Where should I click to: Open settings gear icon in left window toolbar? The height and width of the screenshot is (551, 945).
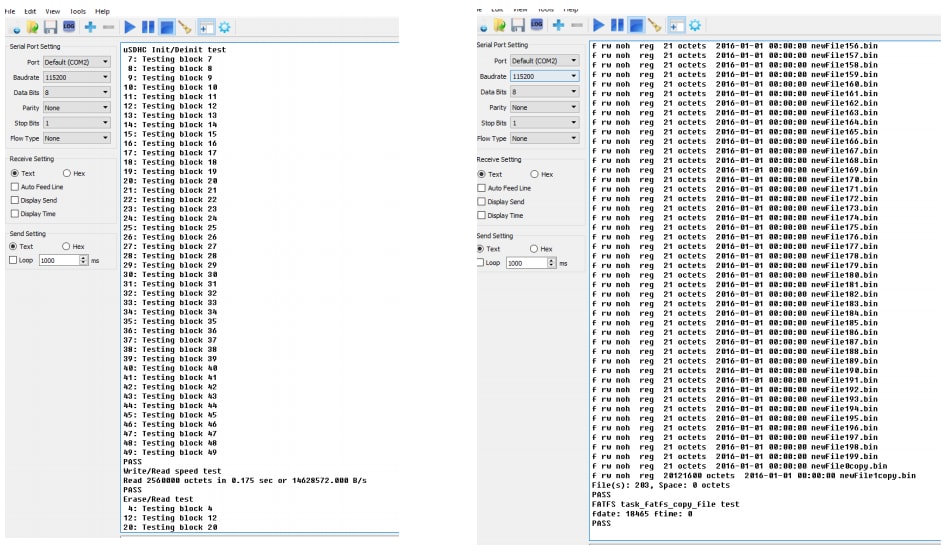(x=224, y=28)
